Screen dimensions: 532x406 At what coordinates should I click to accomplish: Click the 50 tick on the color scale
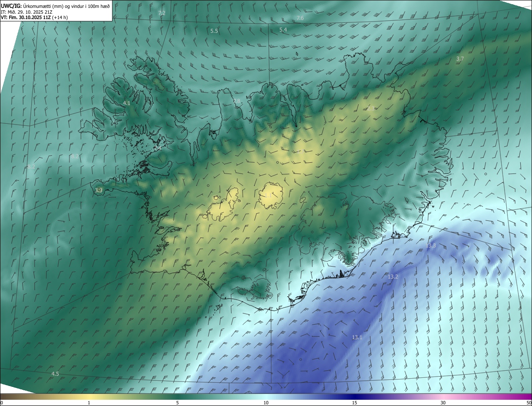click(x=529, y=403)
